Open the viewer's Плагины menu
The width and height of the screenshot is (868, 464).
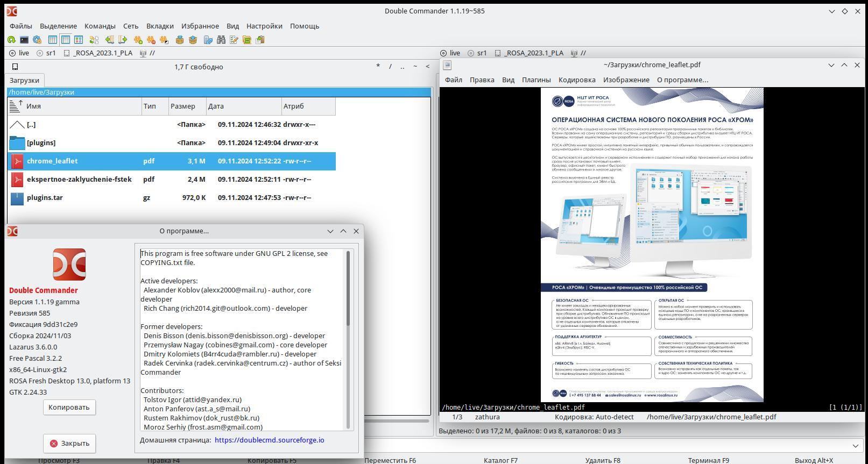[x=537, y=80]
